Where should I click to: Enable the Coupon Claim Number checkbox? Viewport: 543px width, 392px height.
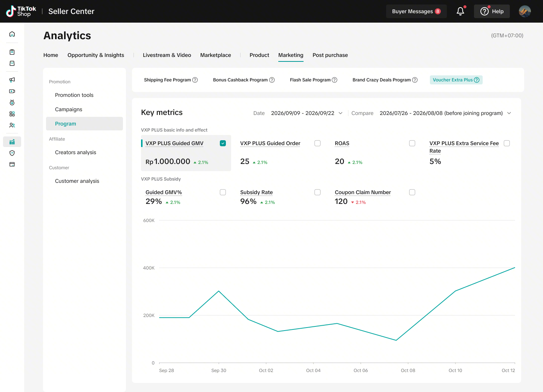tap(412, 192)
